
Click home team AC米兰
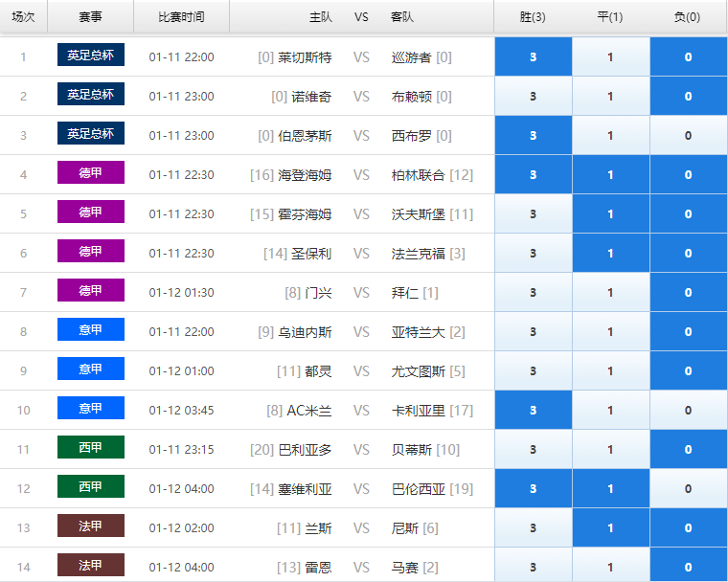pos(309,411)
